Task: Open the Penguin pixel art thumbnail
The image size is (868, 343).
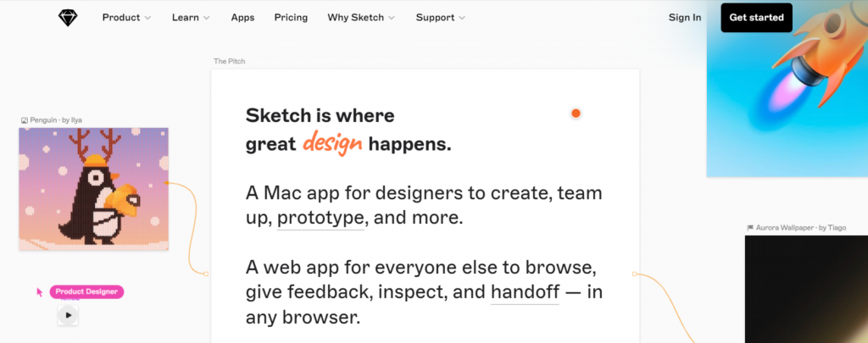Action: click(x=93, y=189)
